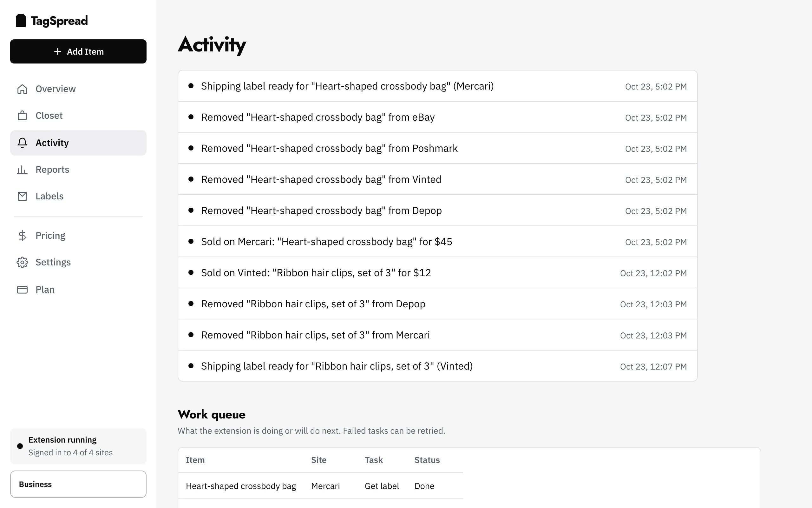Viewport: 812px width, 508px height.
Task: Select 'Removed Heart-shaped crossbody bag from eBay' entry
Action: [x=437, y=117]
